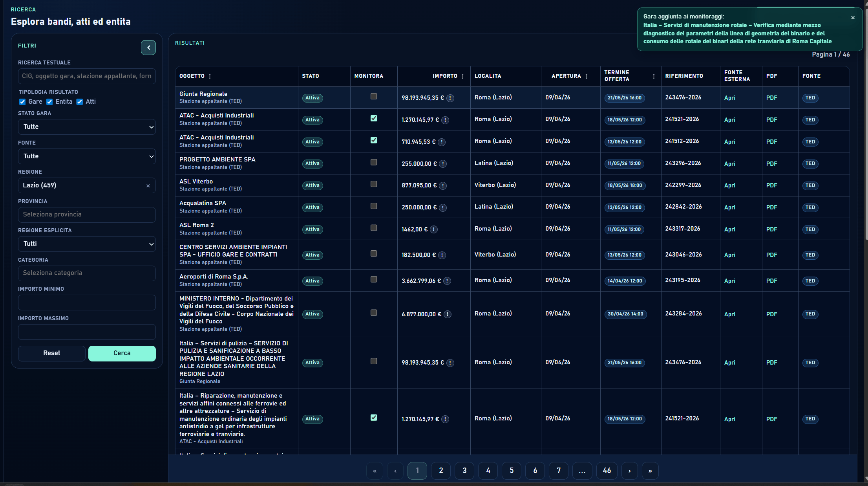The width and height of the screenshot is (868, 486).
Task: Click the info icon next to 255.000,00 €
Action: (x=443, y=164)
